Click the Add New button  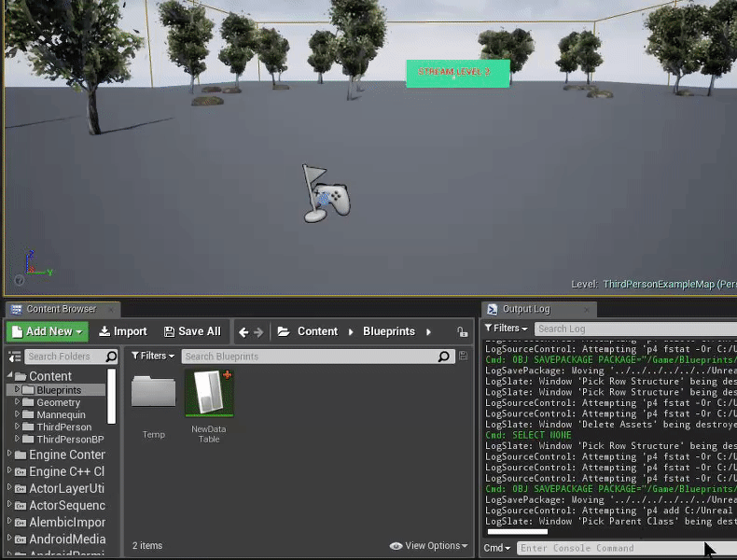tap(47, 331)
